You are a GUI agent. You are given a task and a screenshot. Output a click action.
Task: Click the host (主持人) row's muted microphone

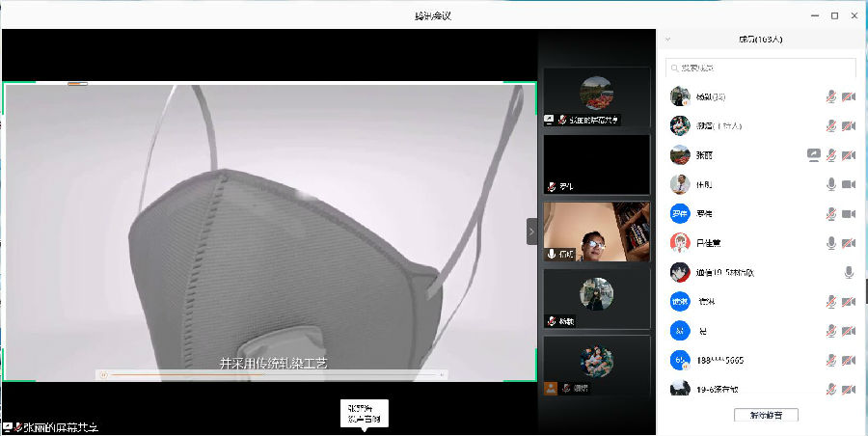(x=831, y=125)
